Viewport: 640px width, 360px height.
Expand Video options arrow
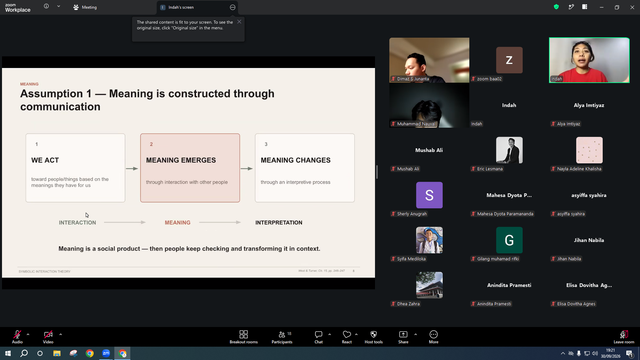coord(60,334)
